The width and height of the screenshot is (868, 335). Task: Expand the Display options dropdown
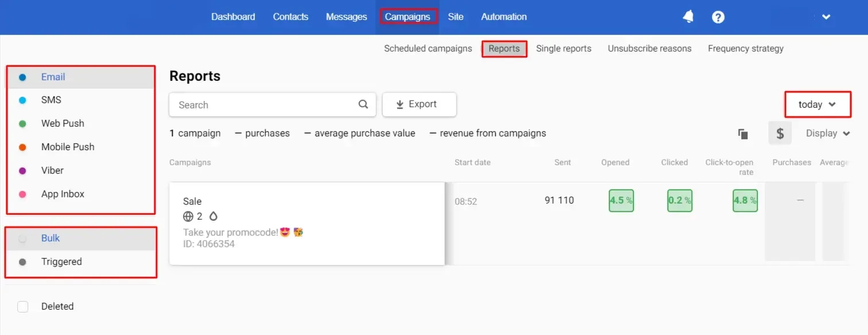click(x=827, y=133)
